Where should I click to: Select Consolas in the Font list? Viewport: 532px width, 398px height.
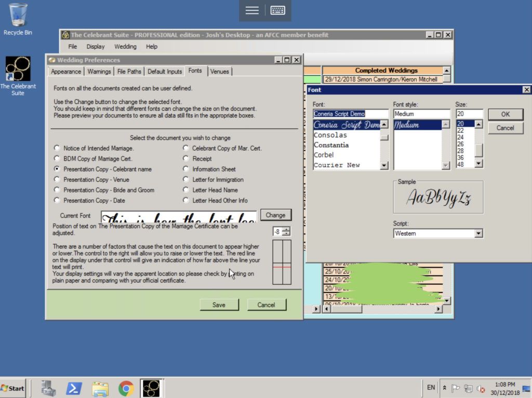coord(330,135)
